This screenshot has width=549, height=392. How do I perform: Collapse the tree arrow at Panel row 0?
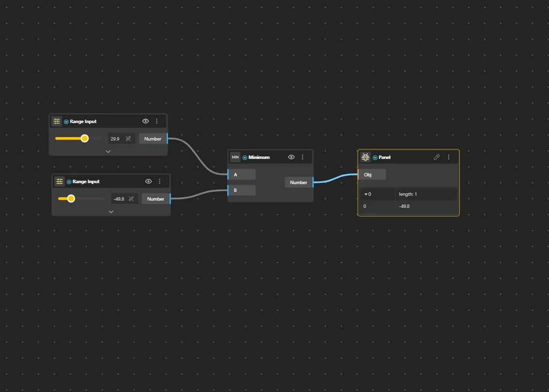366,194
